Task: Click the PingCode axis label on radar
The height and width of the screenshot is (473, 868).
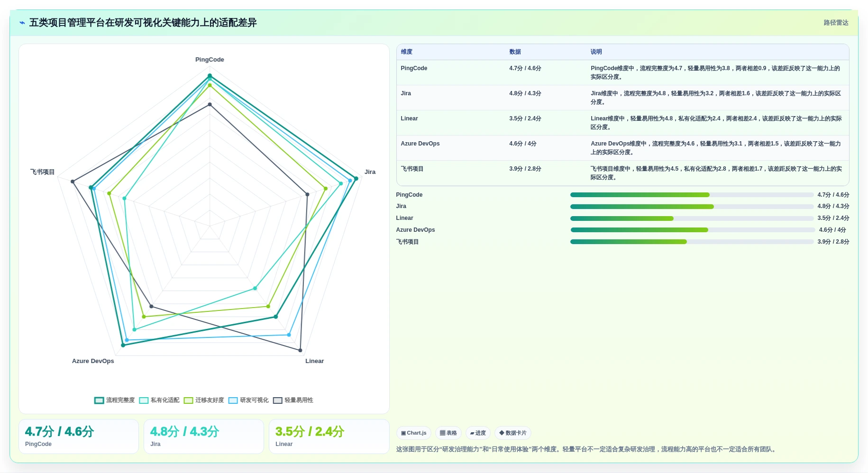Action: pos(210,60)
